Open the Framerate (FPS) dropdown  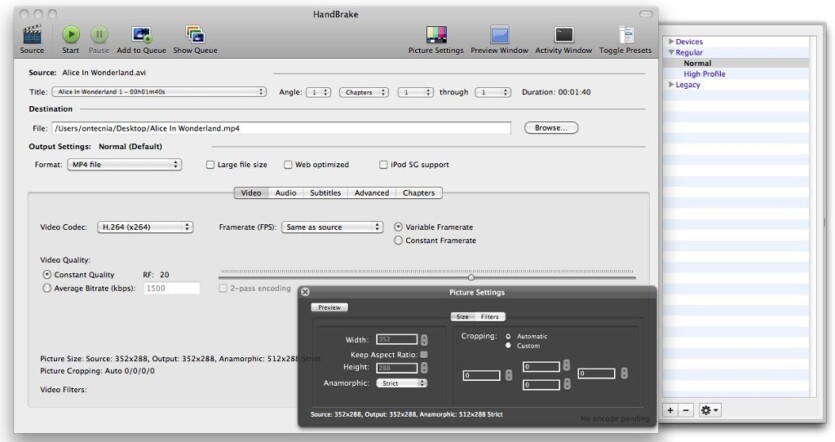[332, 227]
